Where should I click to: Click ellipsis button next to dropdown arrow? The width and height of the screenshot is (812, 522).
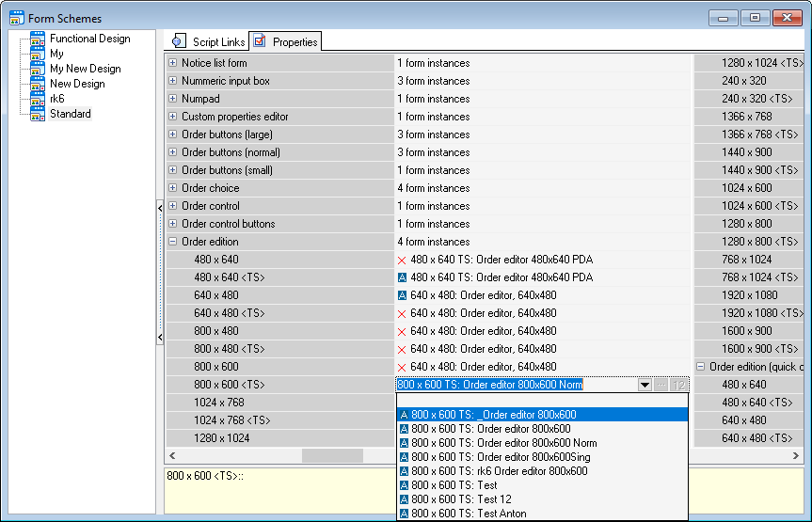661,385
